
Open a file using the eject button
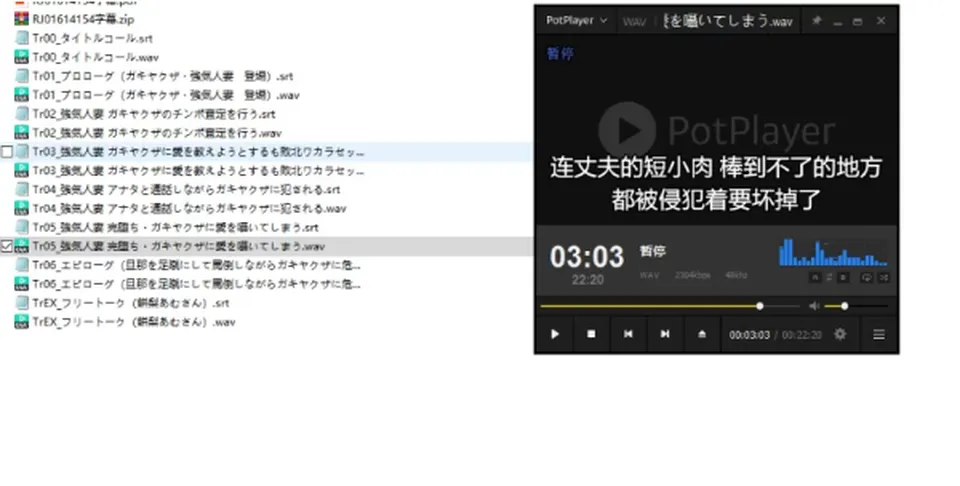point(702,334)
